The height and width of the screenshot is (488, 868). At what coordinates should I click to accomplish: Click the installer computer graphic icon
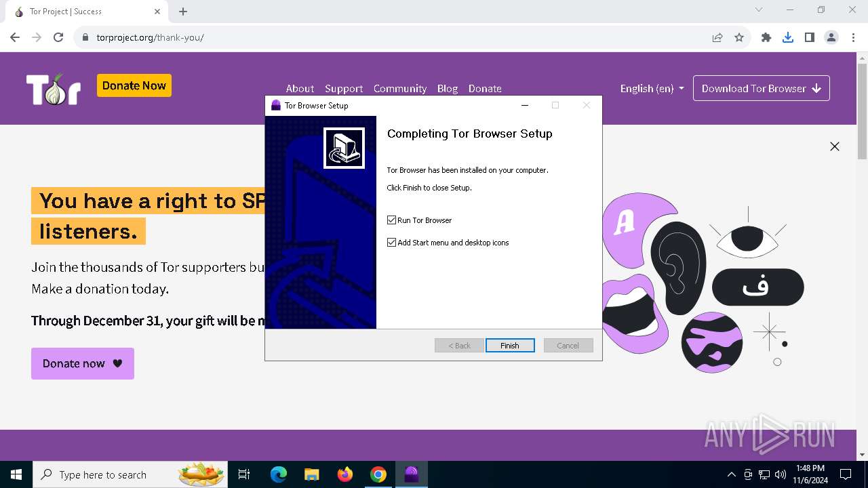[x=344, y=148]
